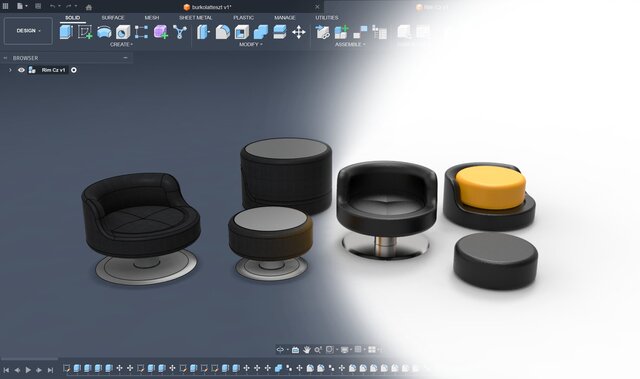The height and width of the screenshot is (379, 640).
Task: Switch to the SHEET METAL tab
Action: pyautogui.click(x=196, y=18)
